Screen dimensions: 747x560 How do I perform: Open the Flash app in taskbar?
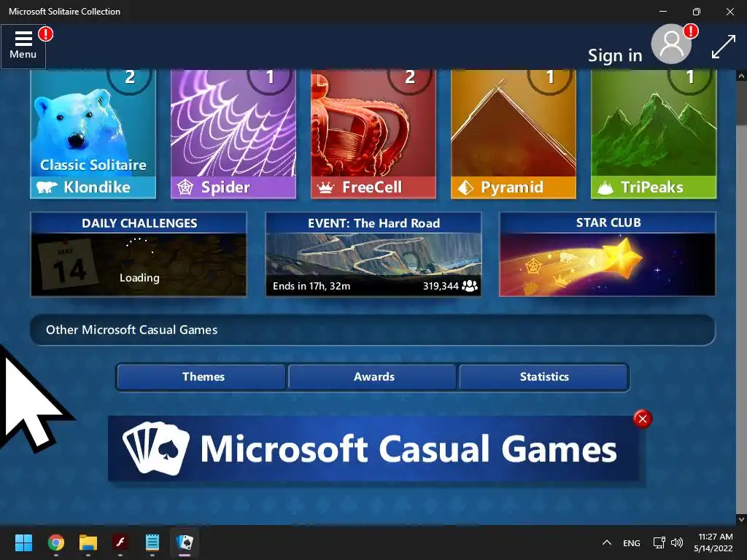120,542
